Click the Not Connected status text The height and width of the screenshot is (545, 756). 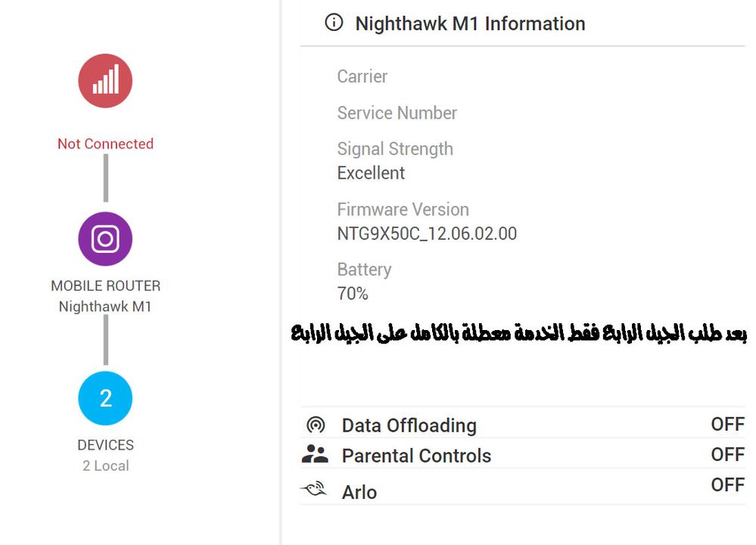click(x=105, y=144)
